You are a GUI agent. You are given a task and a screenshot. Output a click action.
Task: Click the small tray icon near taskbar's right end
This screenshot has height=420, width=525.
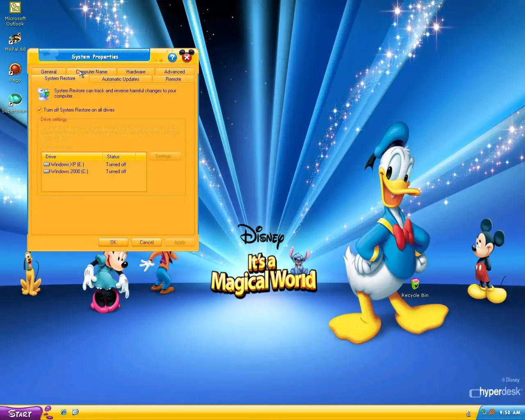point(468,414)
